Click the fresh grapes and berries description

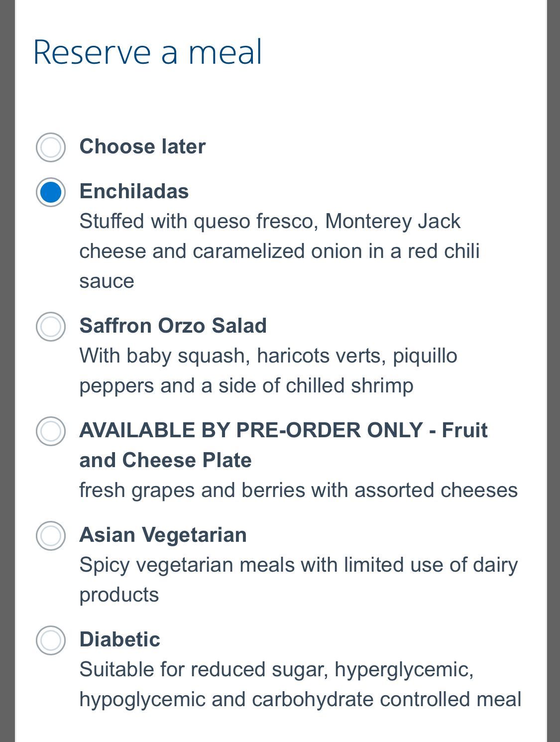pos(298,490)
